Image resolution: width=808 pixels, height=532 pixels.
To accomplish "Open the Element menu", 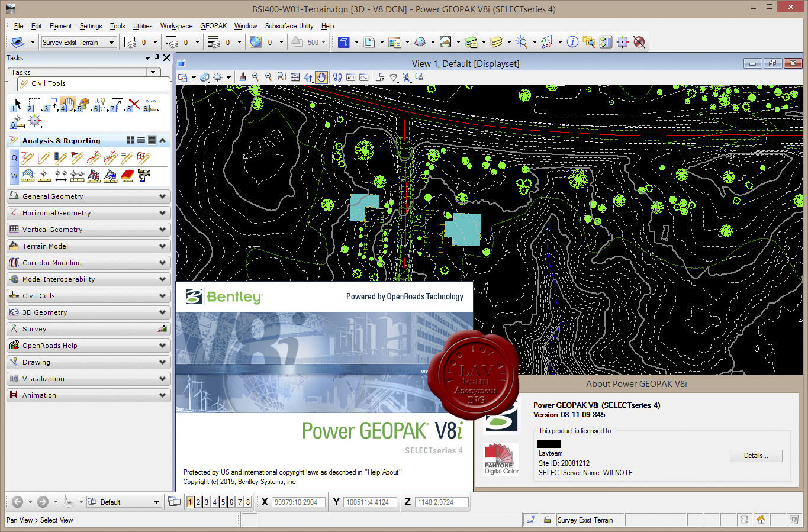I will (x=60, y=26).
